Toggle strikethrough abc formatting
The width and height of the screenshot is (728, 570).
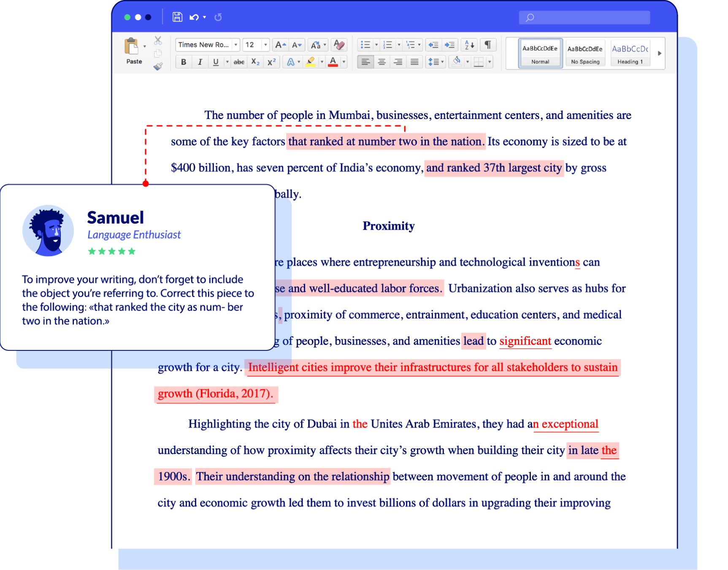[239, 62]
